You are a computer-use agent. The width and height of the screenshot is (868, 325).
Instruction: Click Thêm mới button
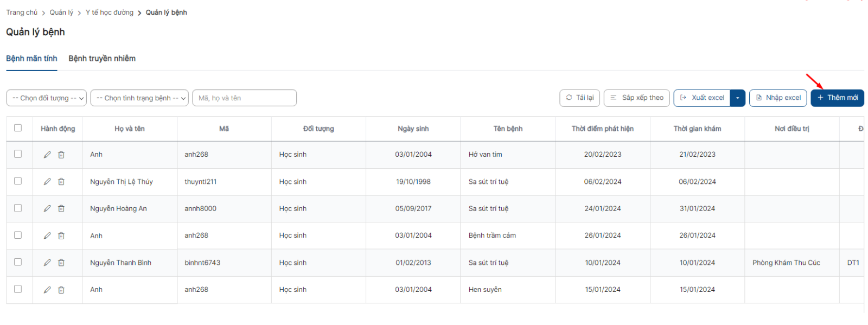837,98
